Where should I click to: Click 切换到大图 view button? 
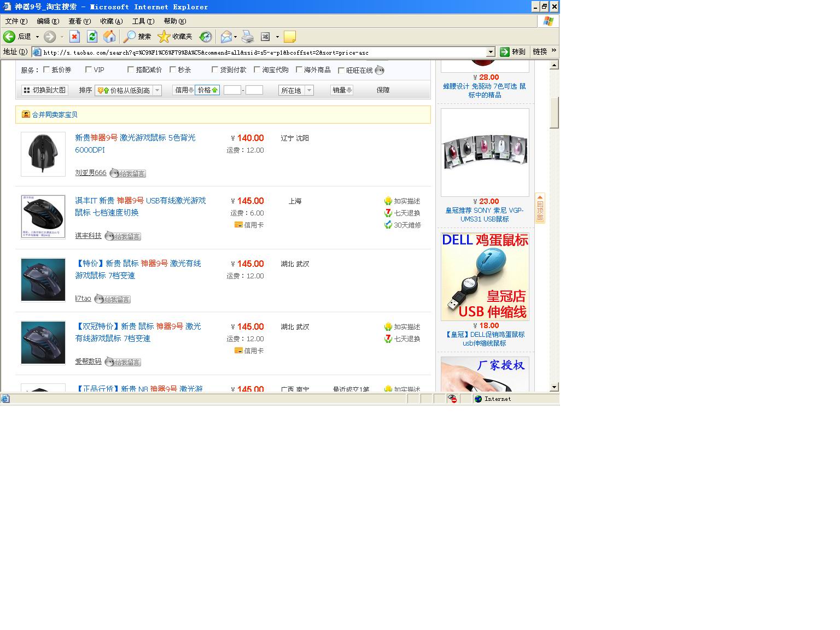point(44,90)
